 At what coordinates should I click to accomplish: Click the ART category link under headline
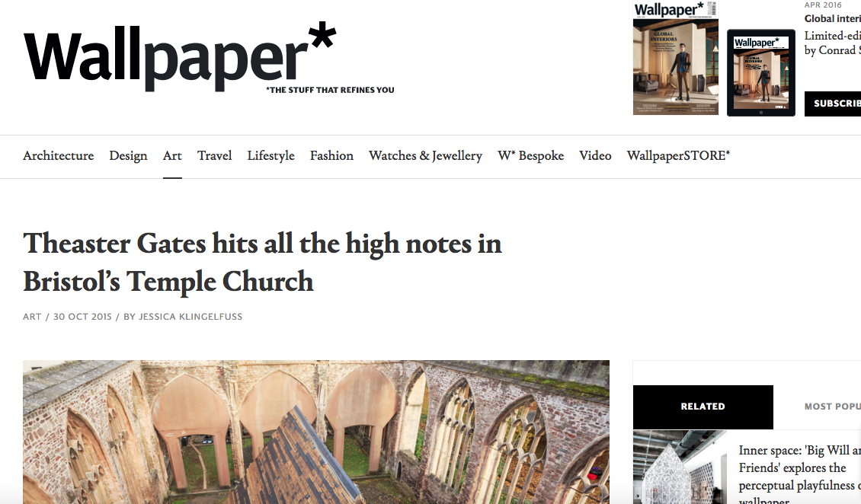point(32,317)
